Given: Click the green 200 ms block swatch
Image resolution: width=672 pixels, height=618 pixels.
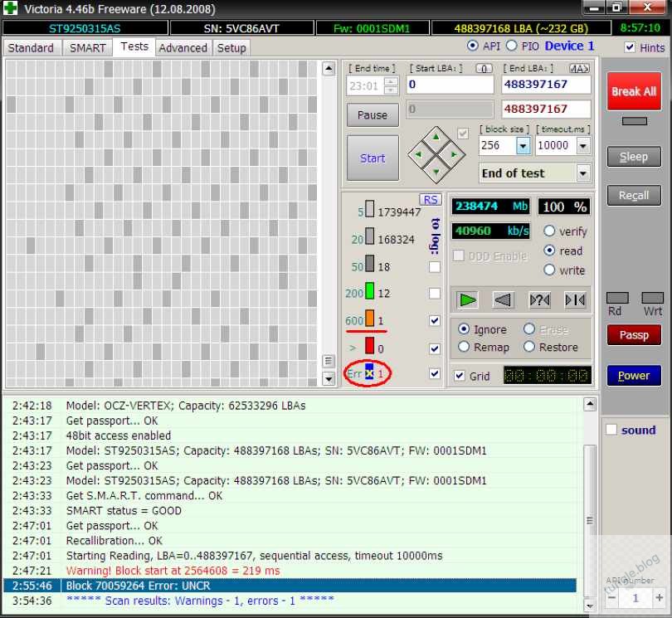Looking at the screenshot, I should point(369,290).
